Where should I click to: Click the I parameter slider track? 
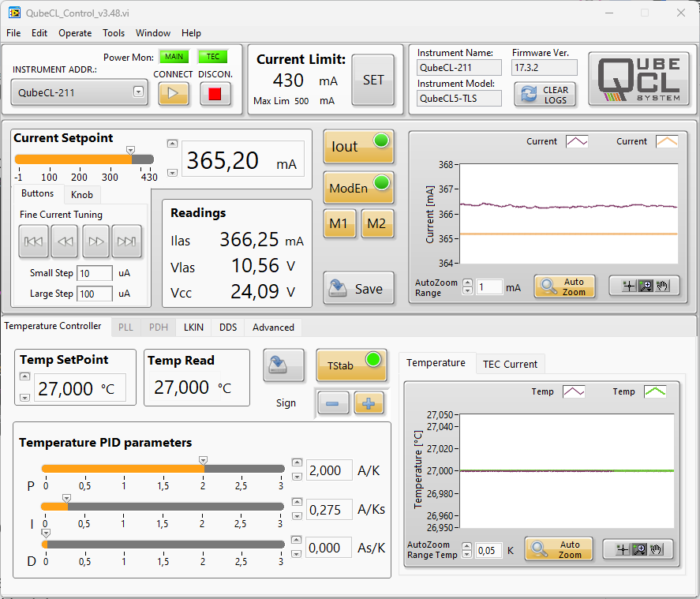pyautogui.click(x=163, y=506)
